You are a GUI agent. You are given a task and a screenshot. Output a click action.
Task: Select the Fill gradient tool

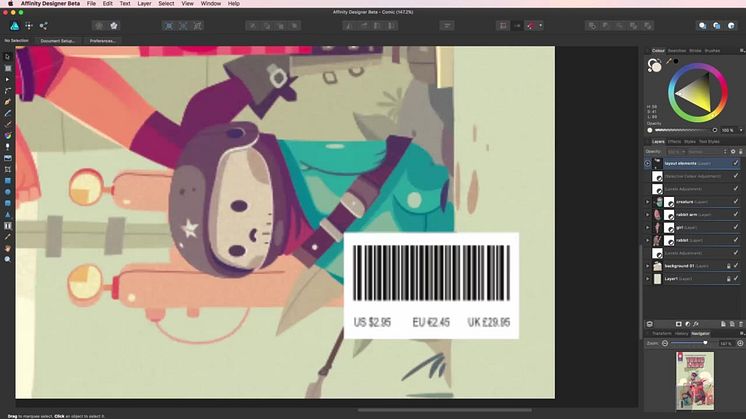[x=7, y=136]
